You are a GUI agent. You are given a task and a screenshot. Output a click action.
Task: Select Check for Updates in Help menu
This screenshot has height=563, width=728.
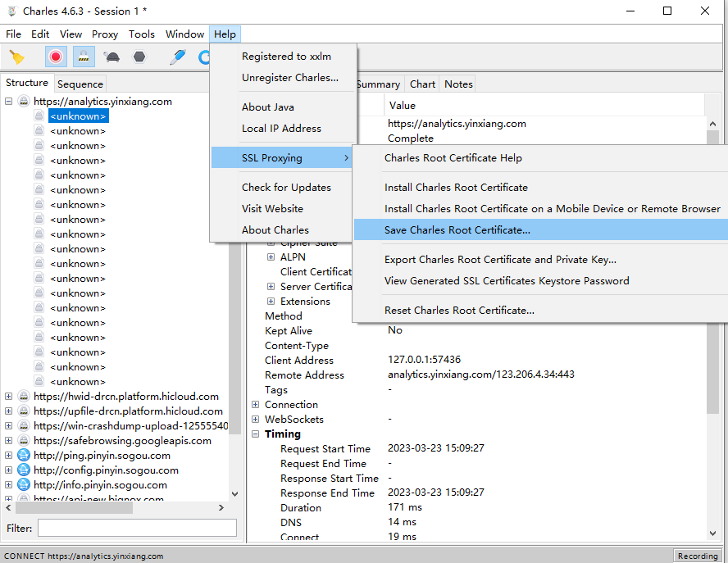click(x=283, y=187)
